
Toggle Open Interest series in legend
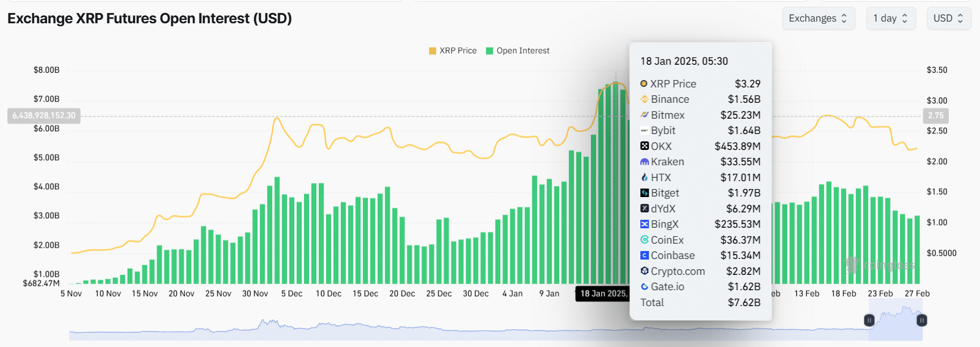click(x=517, y=51)
